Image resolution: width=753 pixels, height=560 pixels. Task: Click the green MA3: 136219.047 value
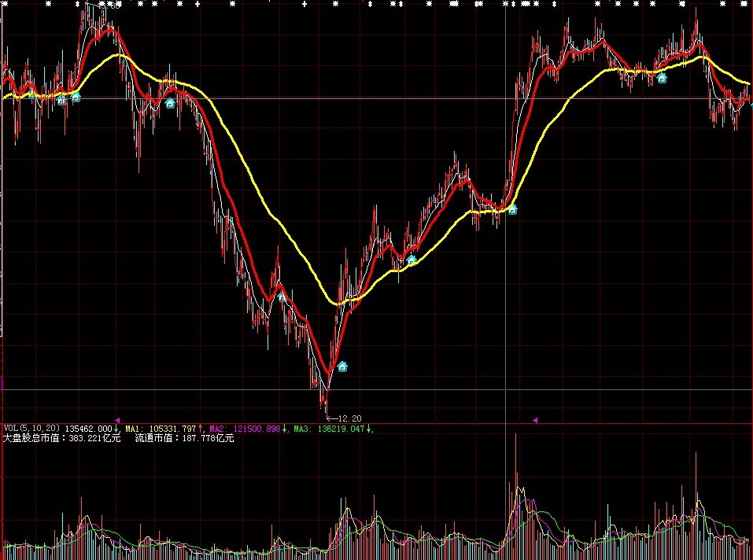[330, 429]
